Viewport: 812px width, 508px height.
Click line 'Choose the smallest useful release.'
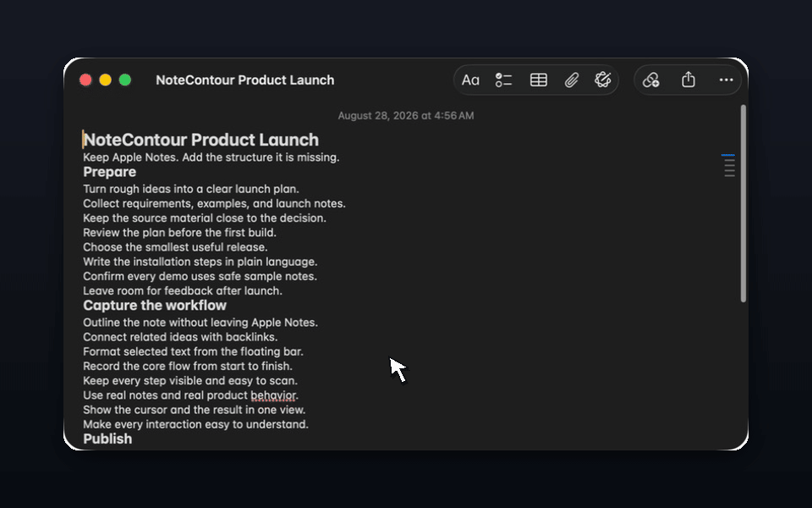tap(176, 246)
